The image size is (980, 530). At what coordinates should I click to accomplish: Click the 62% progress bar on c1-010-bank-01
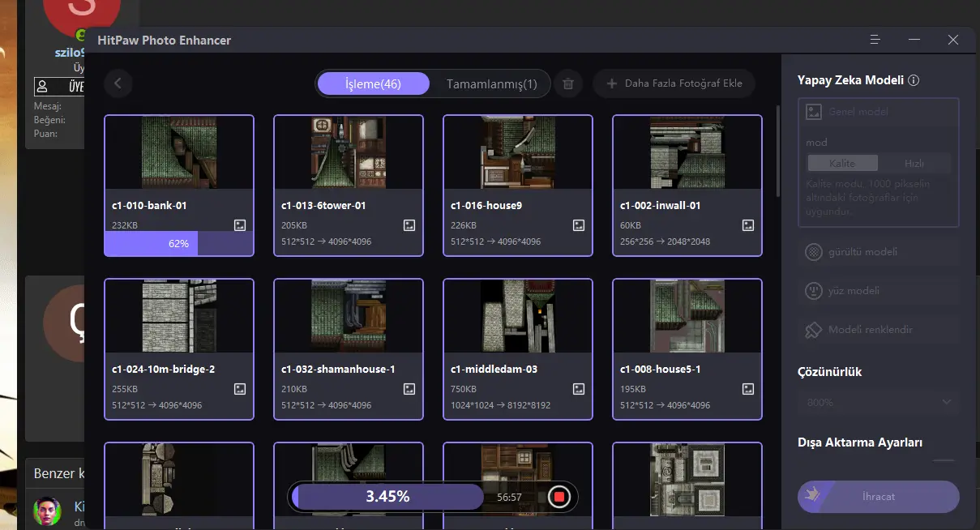coord(179,243)
